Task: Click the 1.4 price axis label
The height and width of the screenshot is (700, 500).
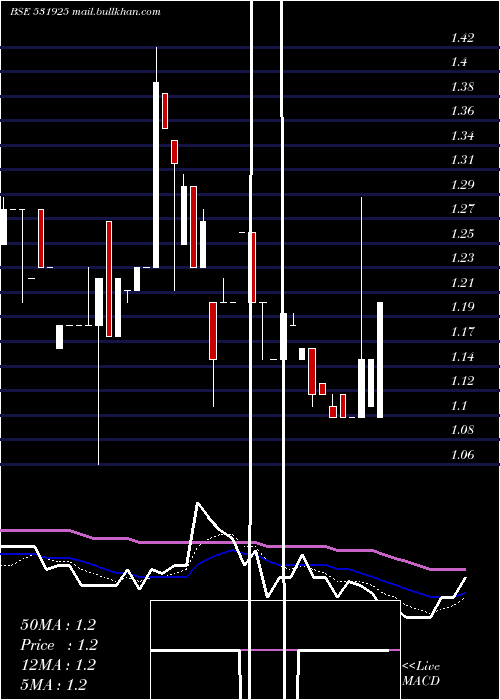Action: click(x=459, y=62)
